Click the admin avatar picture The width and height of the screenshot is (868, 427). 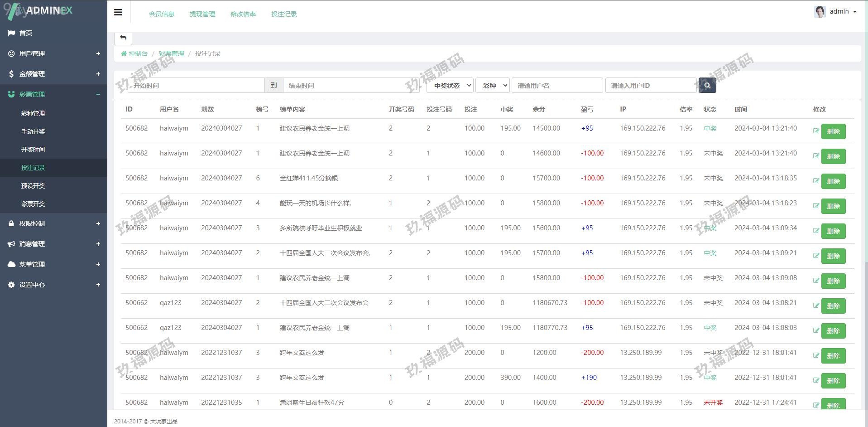[820, 12]
